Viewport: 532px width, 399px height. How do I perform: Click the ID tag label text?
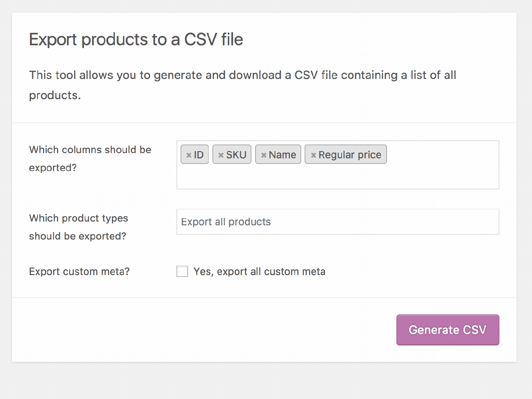click(x=199, y=155)
